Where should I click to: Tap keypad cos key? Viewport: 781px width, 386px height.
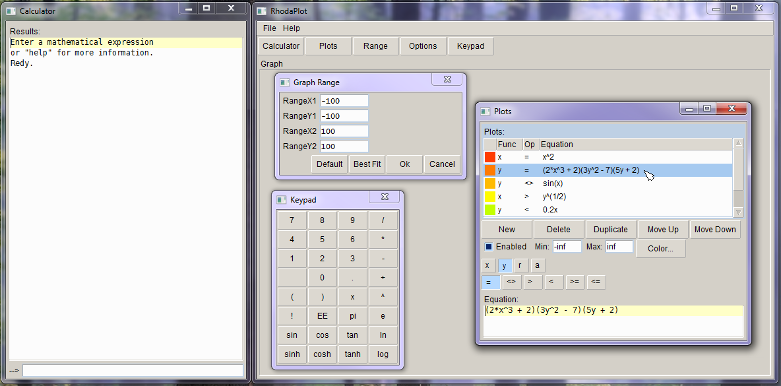click(x=322, y=335)
